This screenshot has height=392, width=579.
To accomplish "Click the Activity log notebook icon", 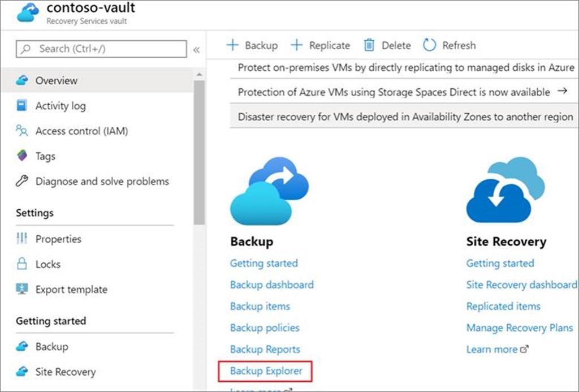I will pyautogui.click(x=22, y=105).
